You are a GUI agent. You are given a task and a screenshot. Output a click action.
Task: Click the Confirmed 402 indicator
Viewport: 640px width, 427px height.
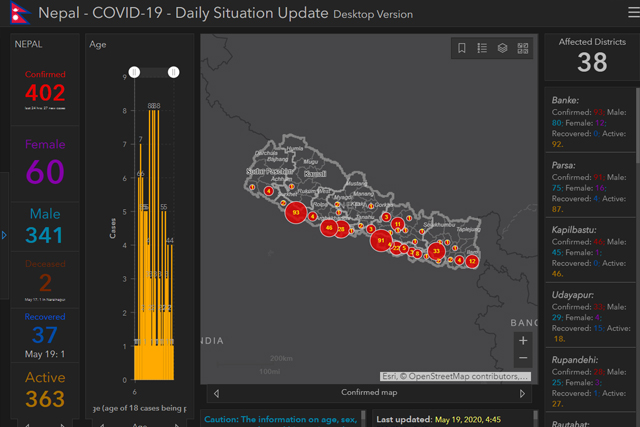[45, 90]
